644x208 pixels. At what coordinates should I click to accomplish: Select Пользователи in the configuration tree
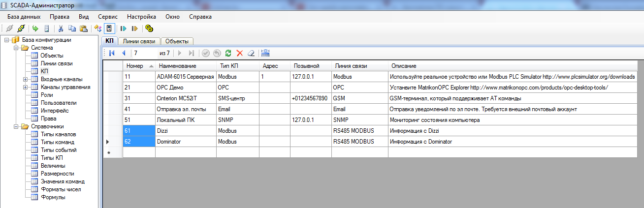(x=58, y=103)
